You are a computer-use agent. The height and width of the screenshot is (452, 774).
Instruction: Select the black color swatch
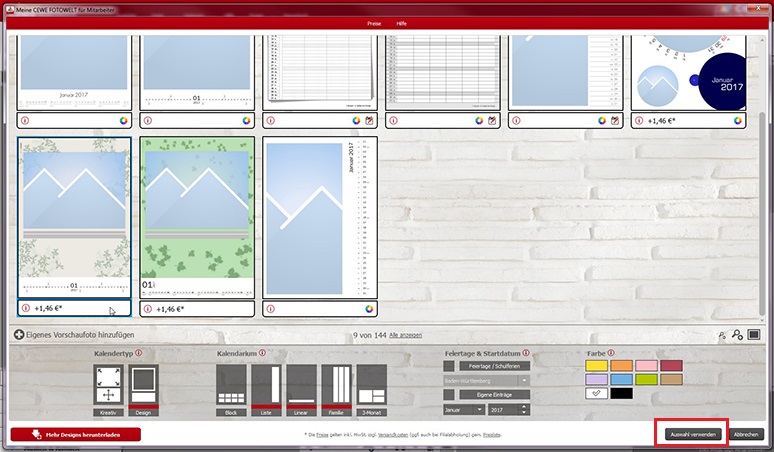(x=621, y=393)
